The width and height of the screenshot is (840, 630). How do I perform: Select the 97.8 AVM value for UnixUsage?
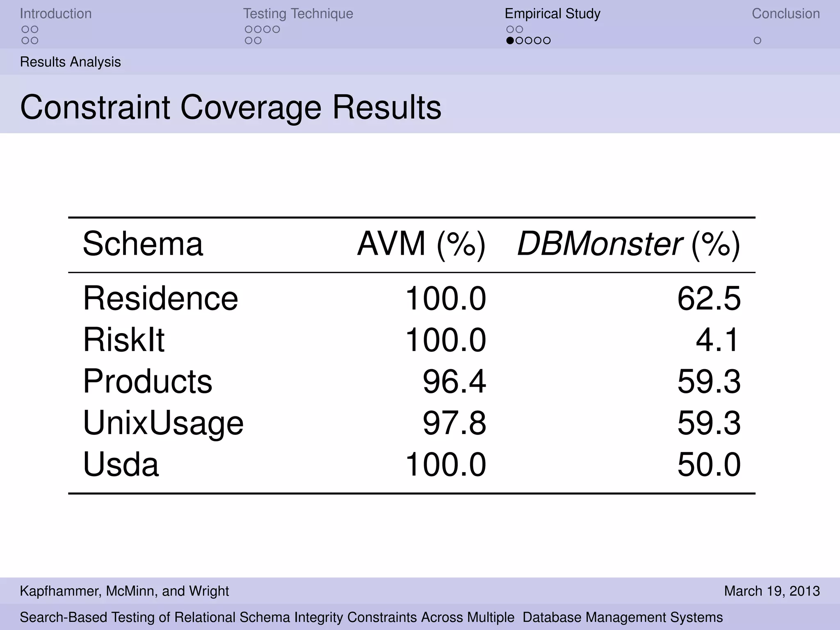(x=454, y=424)
